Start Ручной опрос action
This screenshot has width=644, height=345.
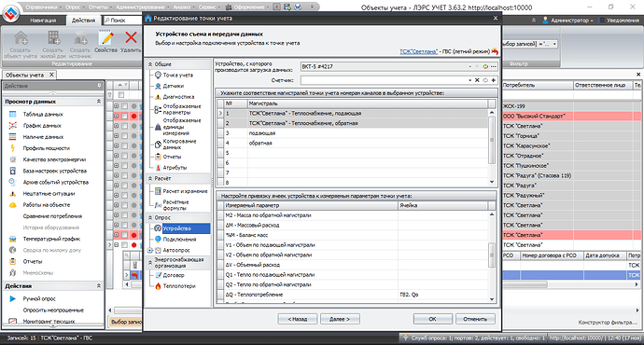coord(39,298)
